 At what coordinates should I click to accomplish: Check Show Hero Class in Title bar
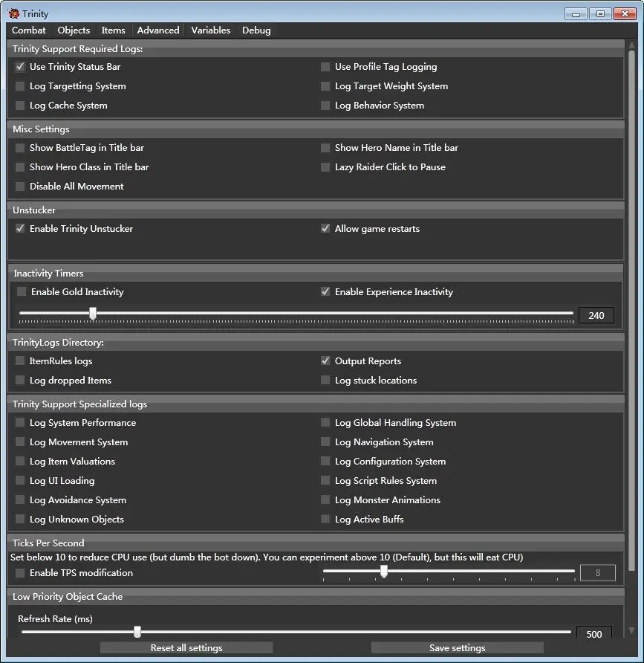pos(20,167)
